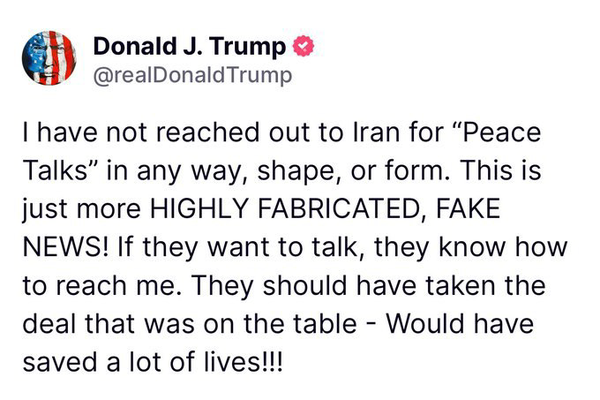Open the @realDonaldTrump handle link
Viewport: 600px width, 400px height.
click(189, 74)
